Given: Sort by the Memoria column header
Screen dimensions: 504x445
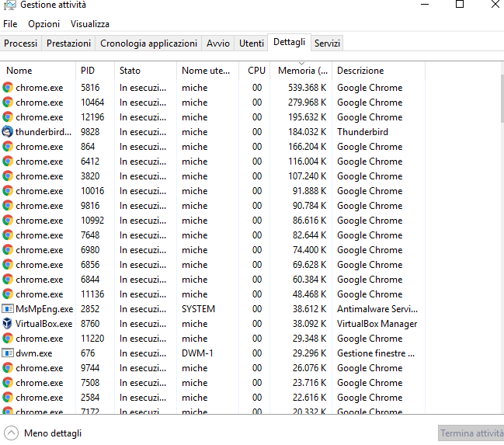Looking at the screenshot, I should tap(301, 71).
